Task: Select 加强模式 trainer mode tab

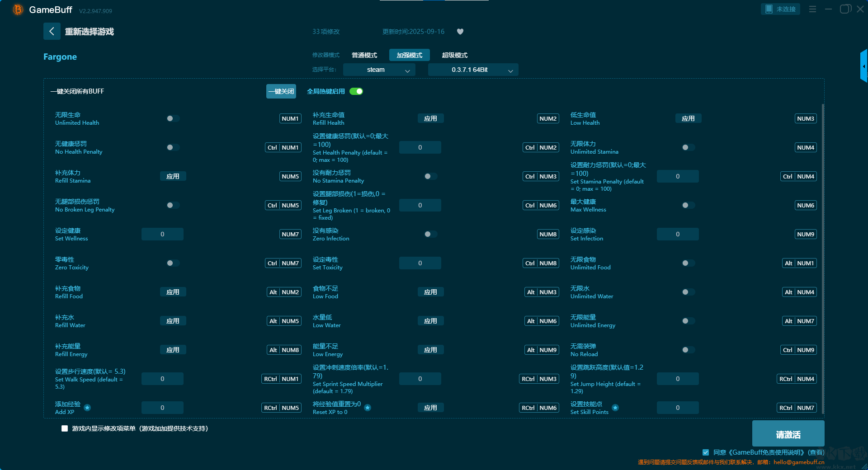Action: 410,55
